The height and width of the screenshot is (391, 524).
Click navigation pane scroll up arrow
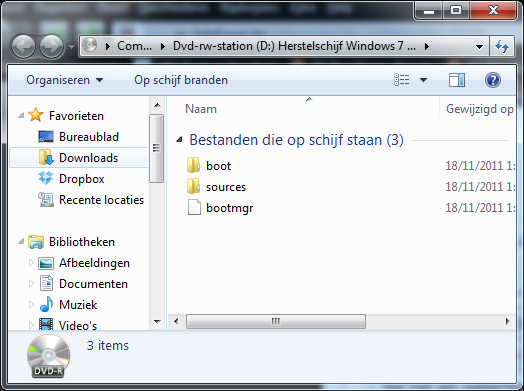point(157,105)
